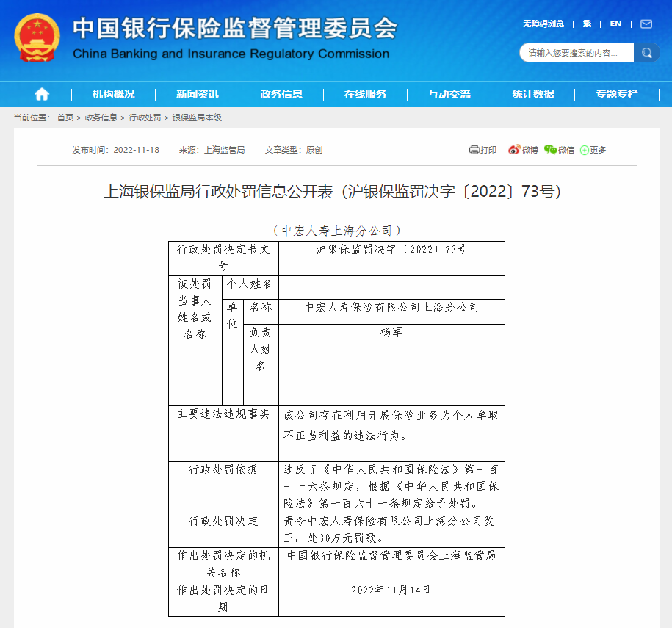The image size is (672, 628).
Task: Open the 政务信息 navigation menu
Action: [281, 94]
